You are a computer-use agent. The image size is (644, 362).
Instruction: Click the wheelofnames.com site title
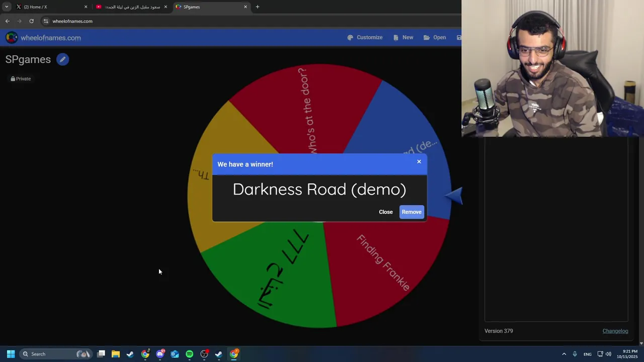pos(51,38)
